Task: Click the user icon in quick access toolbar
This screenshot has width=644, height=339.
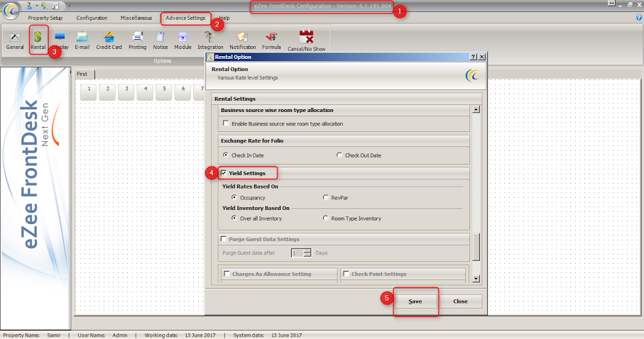Action: [29, 6]
